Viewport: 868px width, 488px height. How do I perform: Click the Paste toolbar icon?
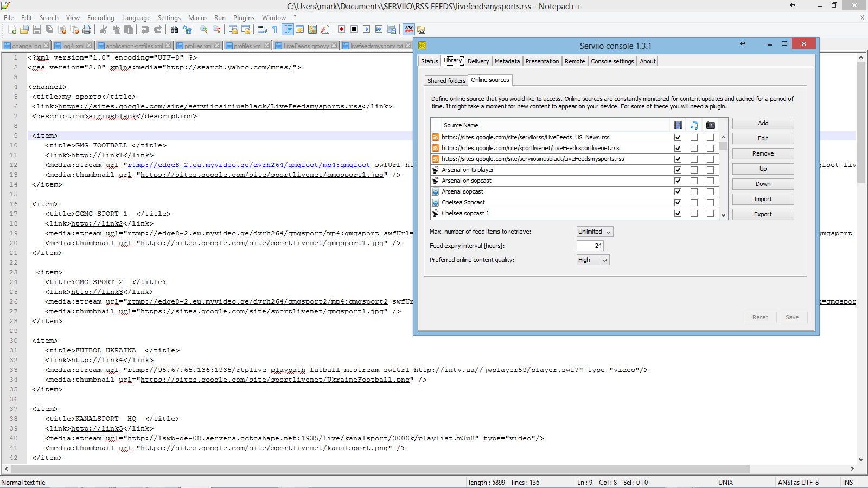(129, 29)
